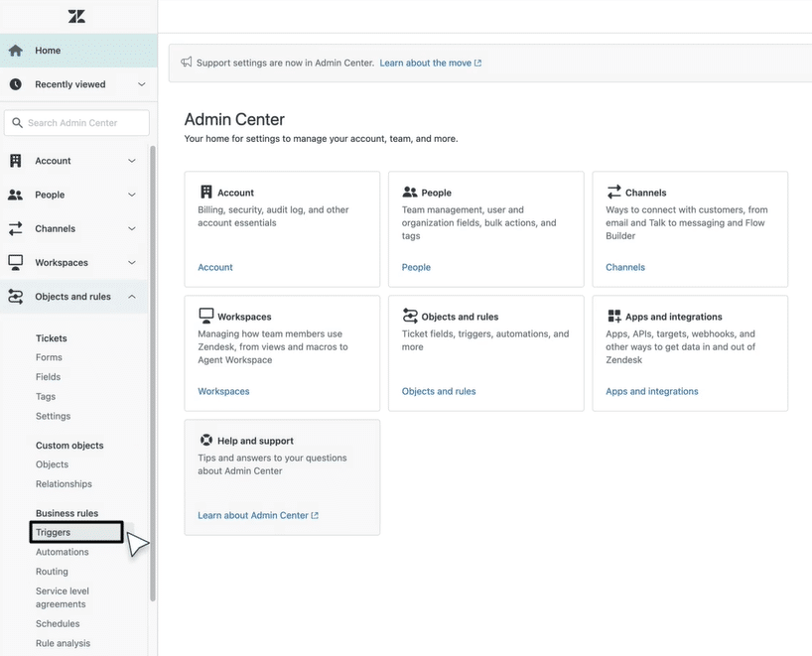Open Schedules under Business rules
Screen dimensions: 812x656
coord(58,624)
